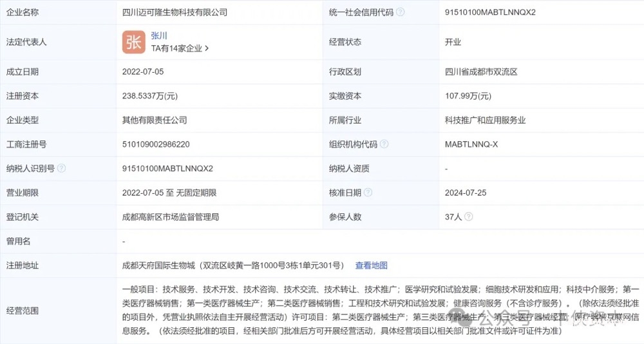This screenshot has width=644, height=344.
Task: Click the 参保人数 label cell
Action: 381,217
